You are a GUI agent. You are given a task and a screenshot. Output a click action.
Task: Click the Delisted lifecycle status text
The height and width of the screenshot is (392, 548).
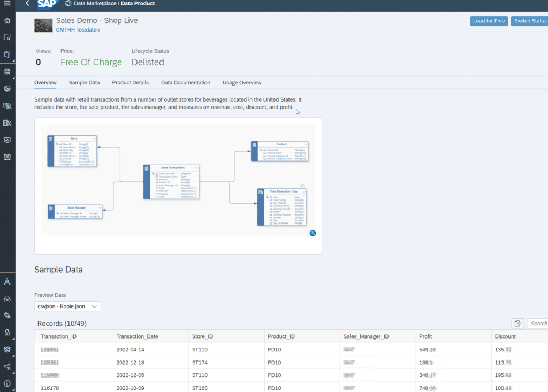tap(148, 62)
